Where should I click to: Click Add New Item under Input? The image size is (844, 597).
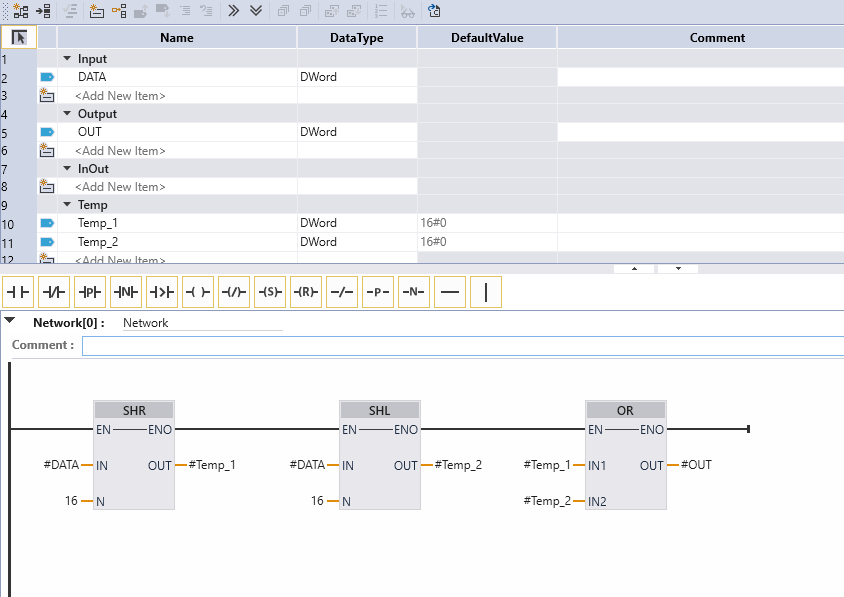120,96
